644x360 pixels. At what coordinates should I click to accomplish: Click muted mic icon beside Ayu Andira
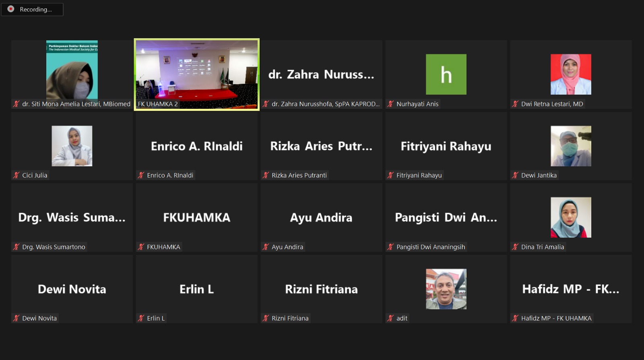coord(266,247)
